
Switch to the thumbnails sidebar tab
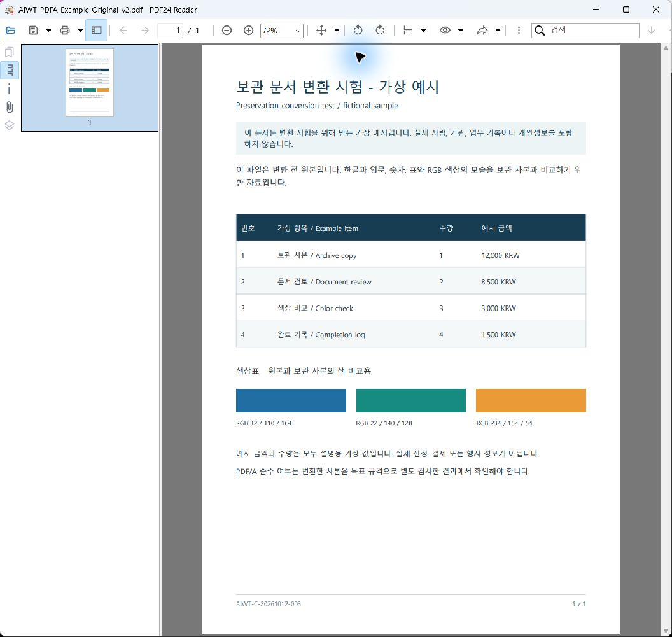click(10, 70)
